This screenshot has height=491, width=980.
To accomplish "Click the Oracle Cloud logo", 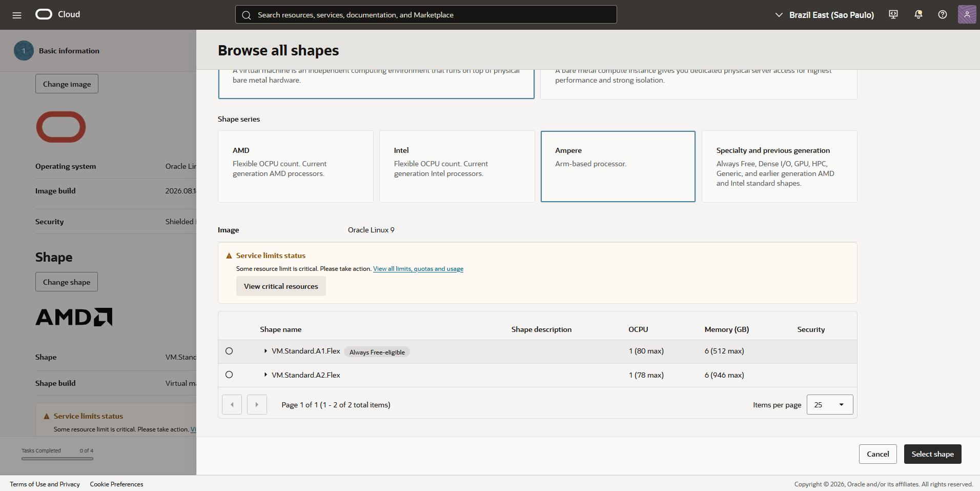I will (x=57, y=14).
